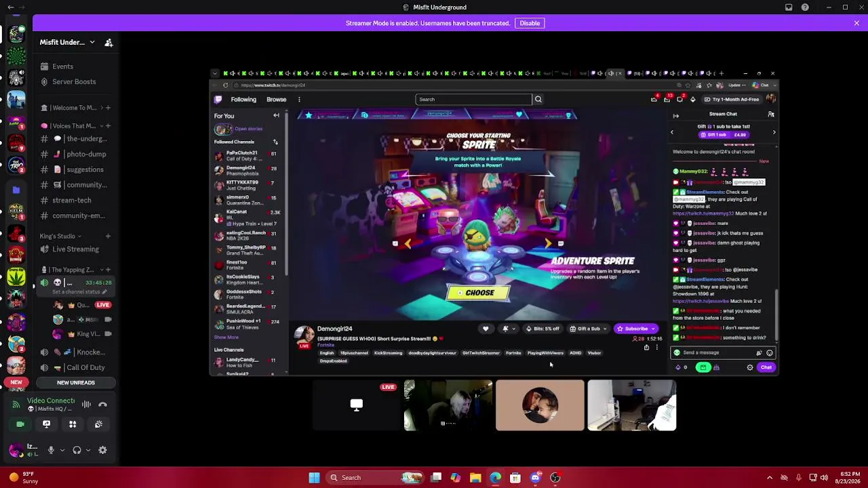868x488 pixels.
Task: Click the blue folder icon in the server list
Action: click(x=16, y=190)
